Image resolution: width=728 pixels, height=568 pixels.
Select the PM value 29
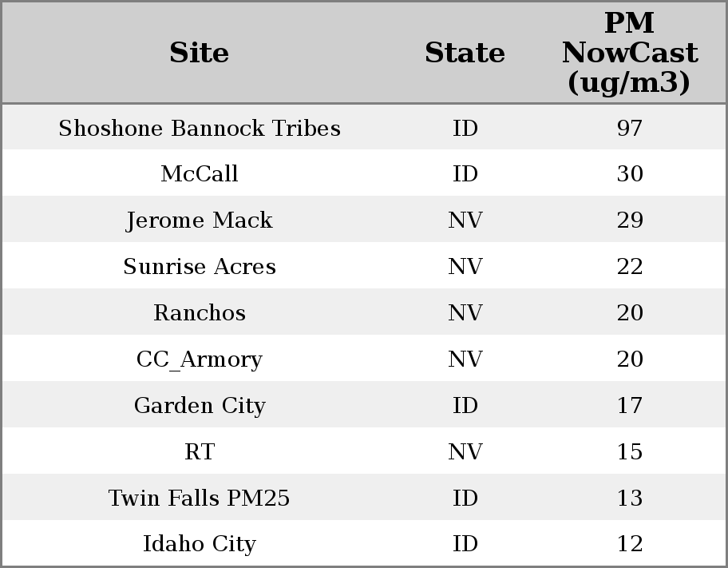pyautogui.click(x=629, y=220)
